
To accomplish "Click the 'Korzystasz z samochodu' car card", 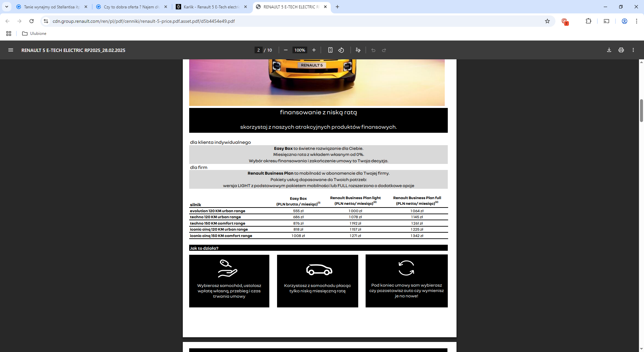I will [x=318, y=281].
